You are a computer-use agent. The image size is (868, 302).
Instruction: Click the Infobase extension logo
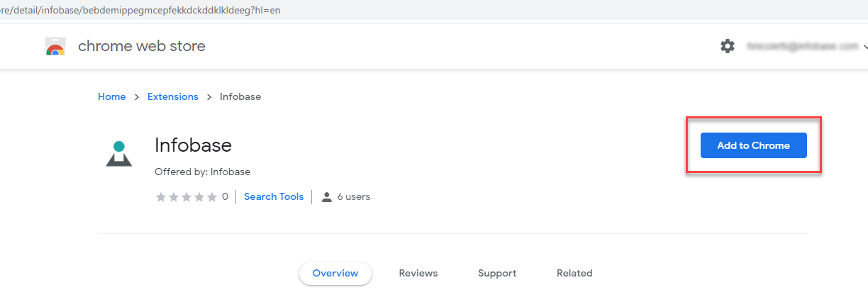click(x=119, y=153)
